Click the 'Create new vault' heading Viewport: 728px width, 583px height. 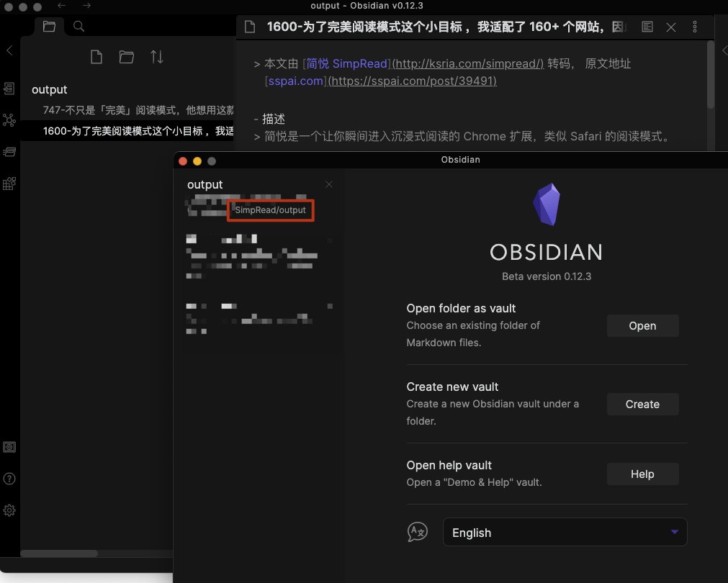[x=452, y=387]
